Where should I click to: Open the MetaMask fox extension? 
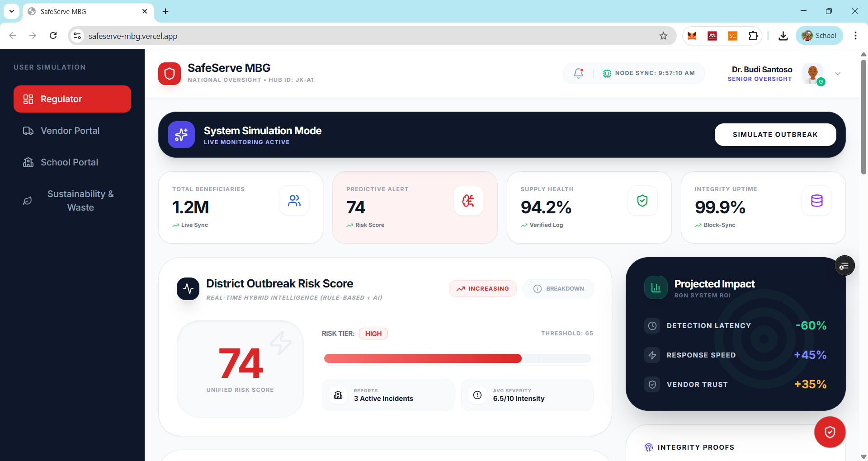[692, 36]
